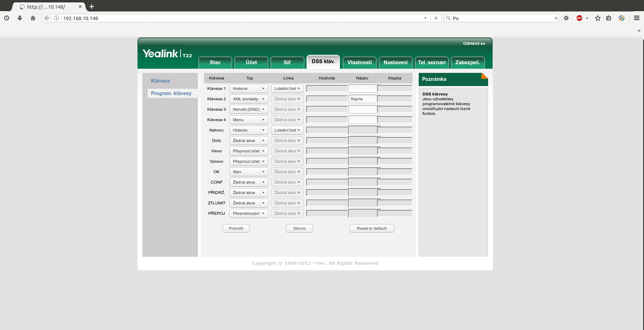The height and width of the screenshot is (330, 644).
Task: Switch to the Účet tab
Action: coord(251,62)
